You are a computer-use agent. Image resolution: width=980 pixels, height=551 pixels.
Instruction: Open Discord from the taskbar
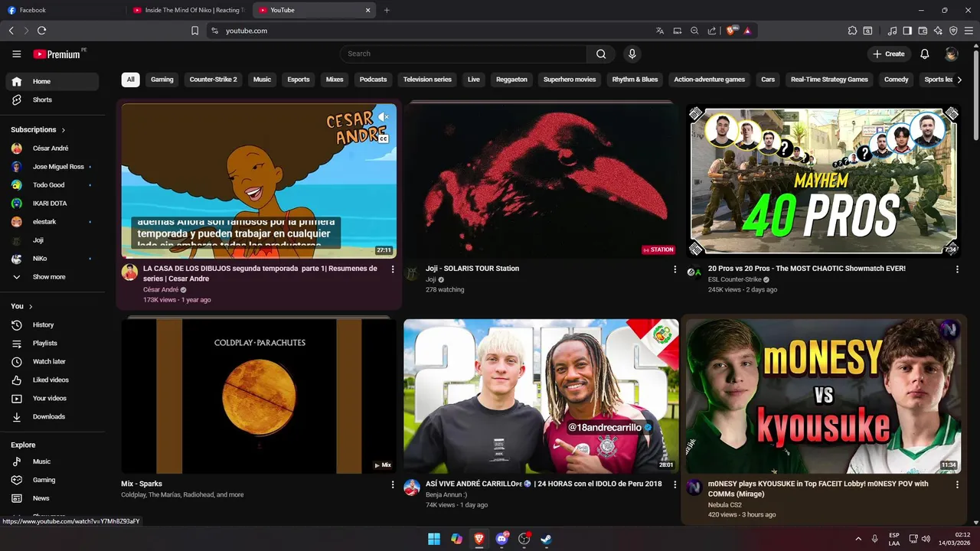[502, 539]
